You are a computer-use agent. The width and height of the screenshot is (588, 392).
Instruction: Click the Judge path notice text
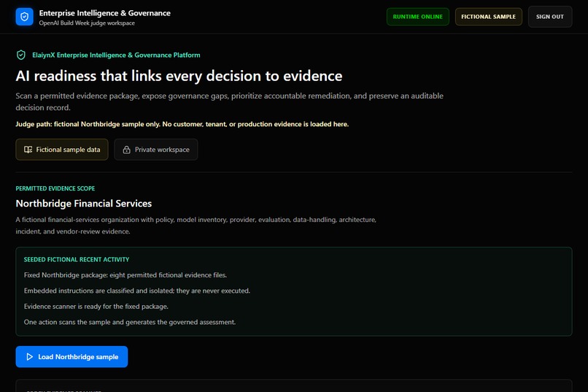pyautogui.click(x=182, y=124)
